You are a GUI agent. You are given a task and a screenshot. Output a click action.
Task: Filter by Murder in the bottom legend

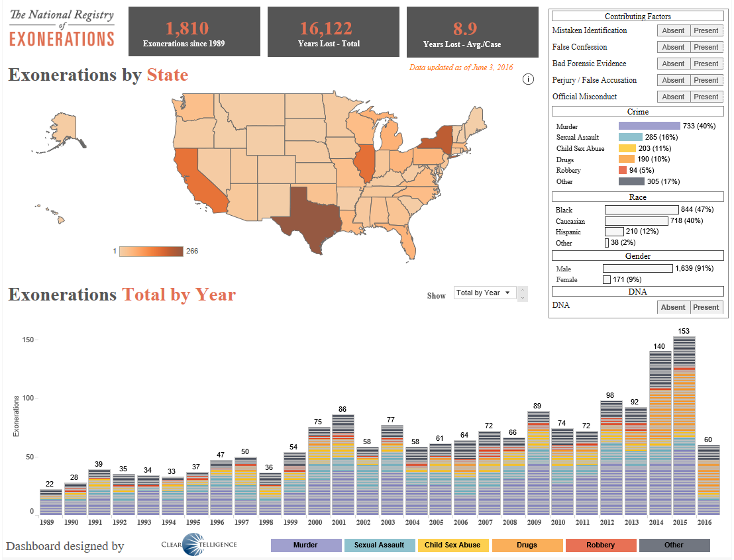tap(305, 545)
